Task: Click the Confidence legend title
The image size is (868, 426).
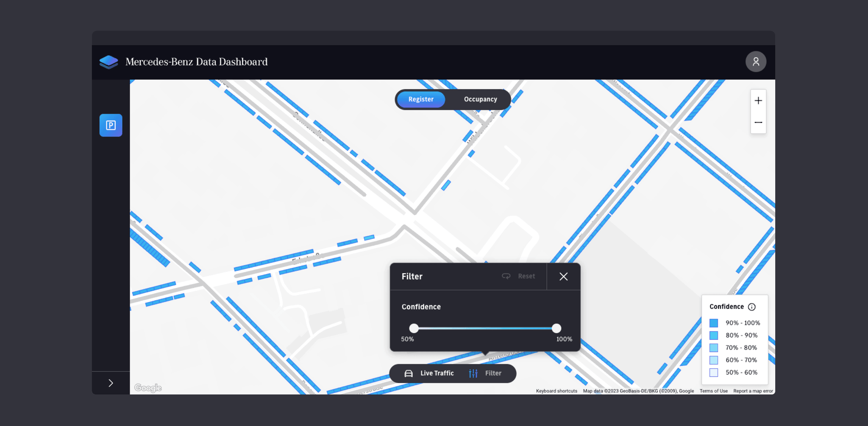Action: click(726, 307)
